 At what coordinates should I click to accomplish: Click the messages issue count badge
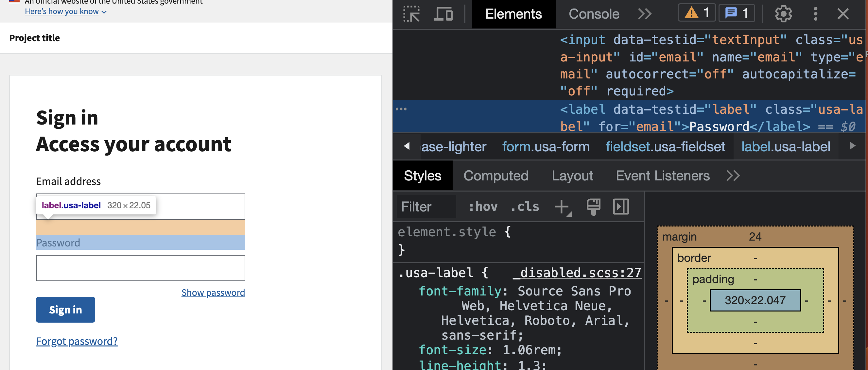click(x=737, y=13)
